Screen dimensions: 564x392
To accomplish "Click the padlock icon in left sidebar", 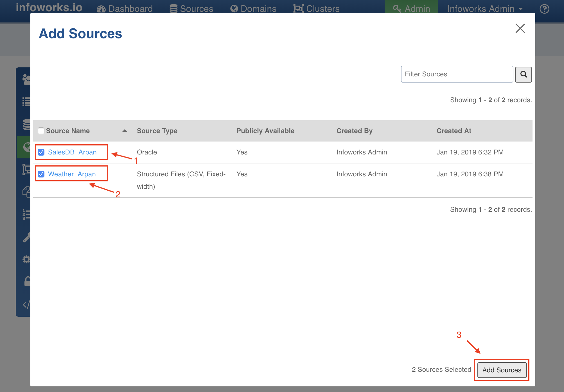I will 27,281.
